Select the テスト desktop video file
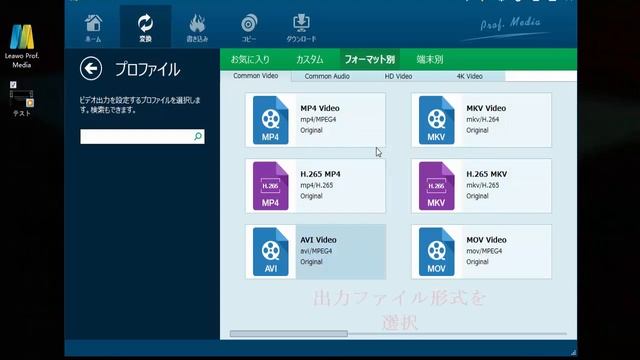 [x=22, y=99]
